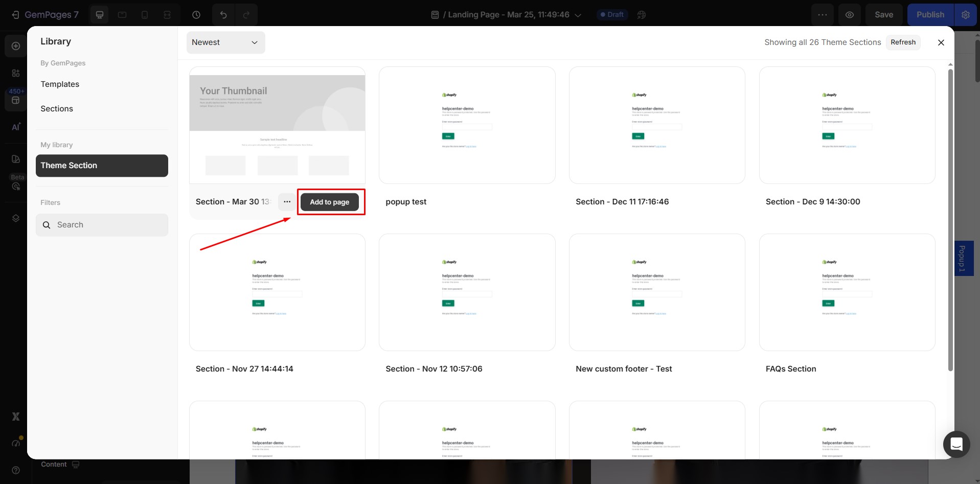Switch to desktop view icon
Image resolution: width=980 pixels, height=484 pixels.
coord(100,15)
